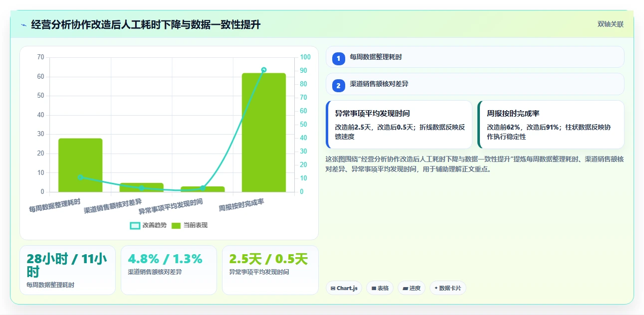The width and height of the screenshot is (644, 315).
Task: Click the x-axis label 异常事项平均发现时间
Action: [x=171, y=206]
